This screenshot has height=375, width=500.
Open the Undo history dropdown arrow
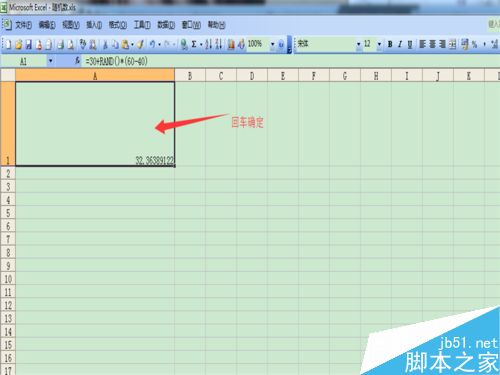(x=159, y=45)
